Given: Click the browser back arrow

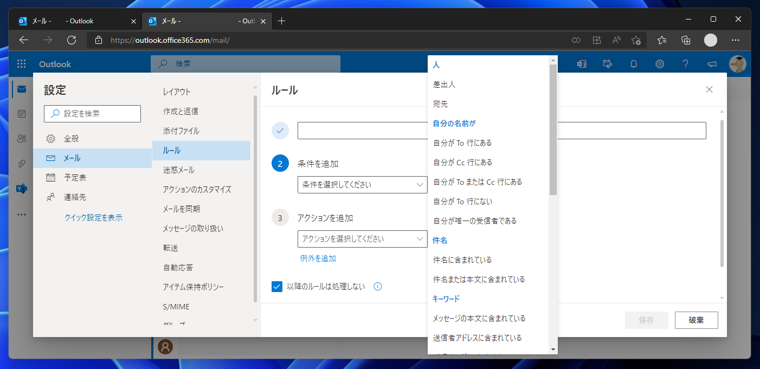Looking at the screenshot, I should coord(24,40).
